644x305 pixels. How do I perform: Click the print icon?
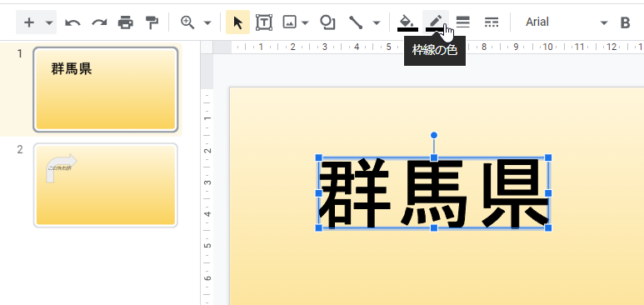click(125, 22)
